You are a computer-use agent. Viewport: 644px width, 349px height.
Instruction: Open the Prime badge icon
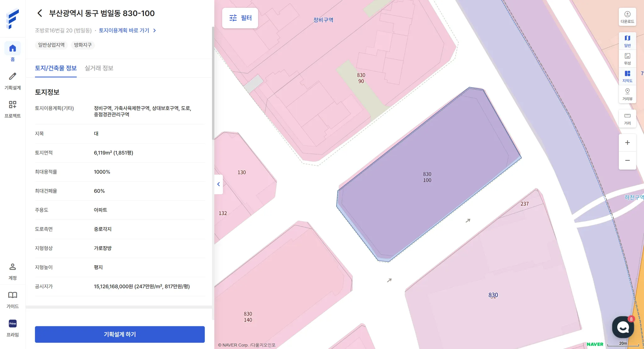[x=13, y=324]
